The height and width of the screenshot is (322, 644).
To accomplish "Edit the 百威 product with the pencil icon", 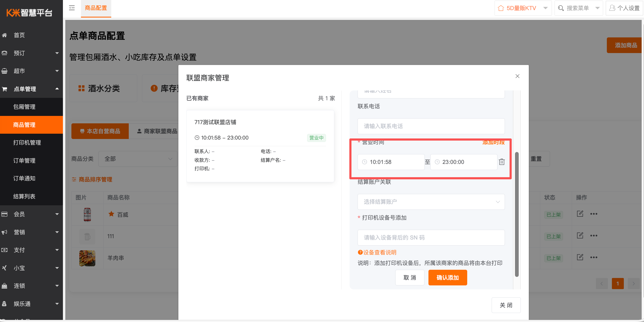I will (580, 214).
